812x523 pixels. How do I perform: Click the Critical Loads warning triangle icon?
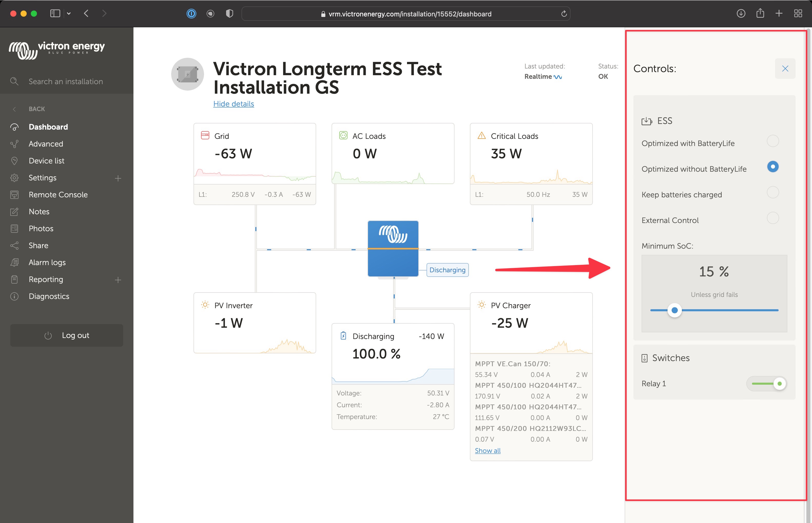pos(481,135)
